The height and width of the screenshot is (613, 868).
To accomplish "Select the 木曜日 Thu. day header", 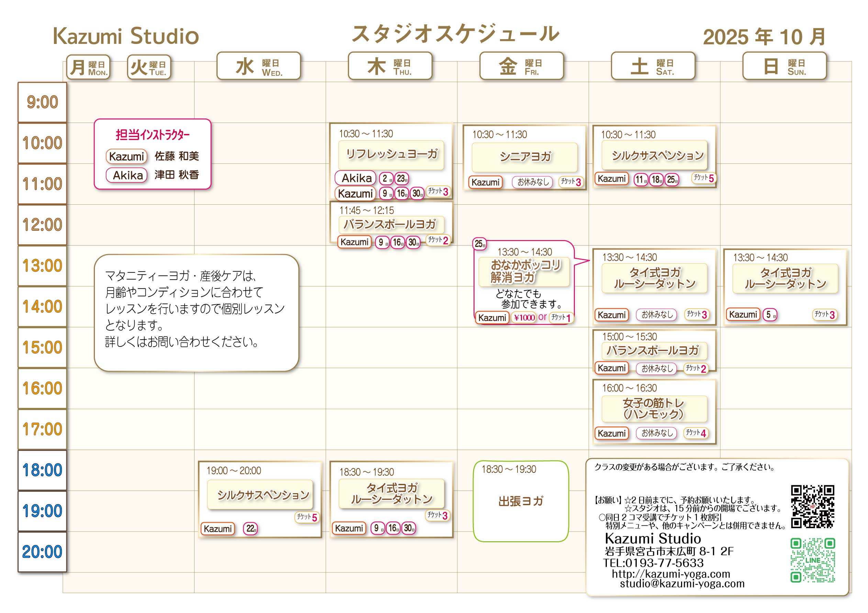I will point(390,66).
